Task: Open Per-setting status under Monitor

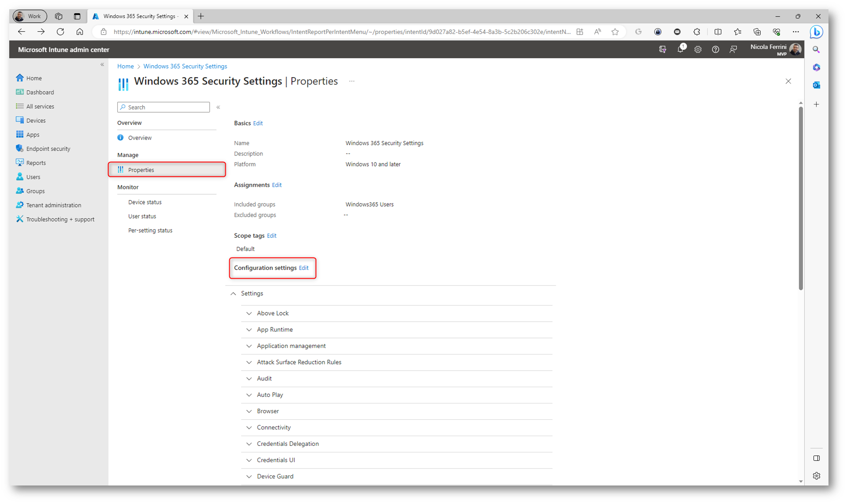Action: pos(150,230)
